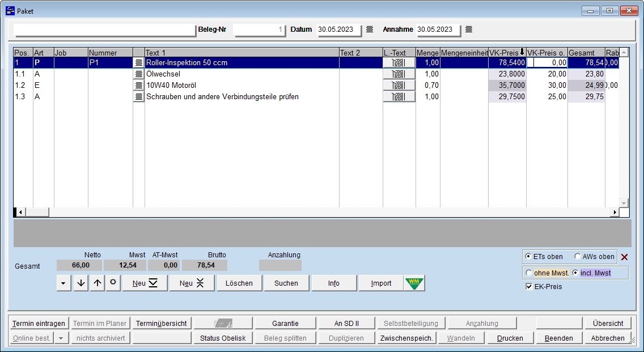Open the Übersicht button
Image resolution: width=644 pixels, height=352 pixels.
tap(608, 324)
